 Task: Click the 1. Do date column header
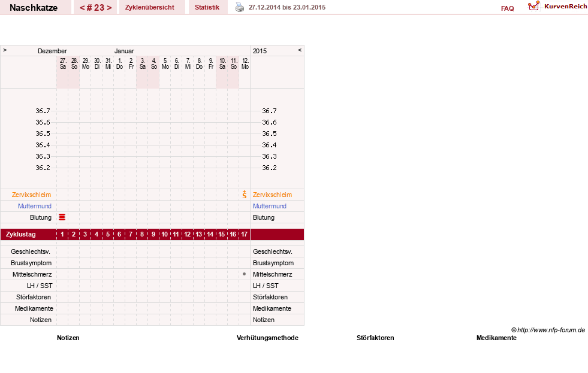tap(120, 63)
